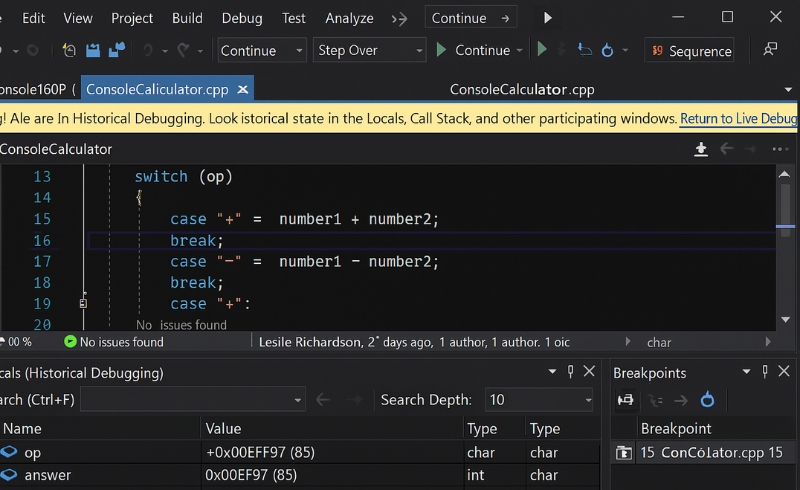Click the Locals search input field

point(193,400)
